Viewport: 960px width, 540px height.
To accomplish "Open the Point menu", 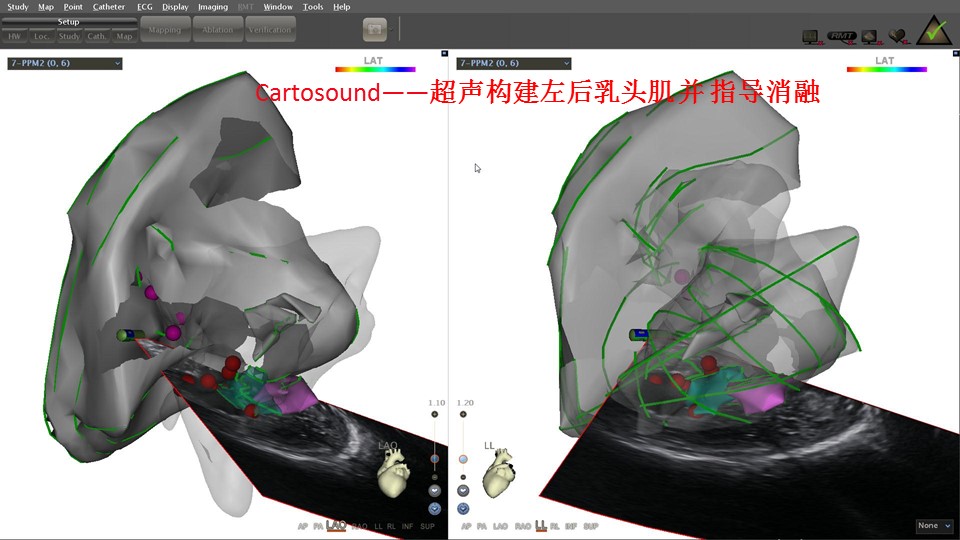I will 73,7.
